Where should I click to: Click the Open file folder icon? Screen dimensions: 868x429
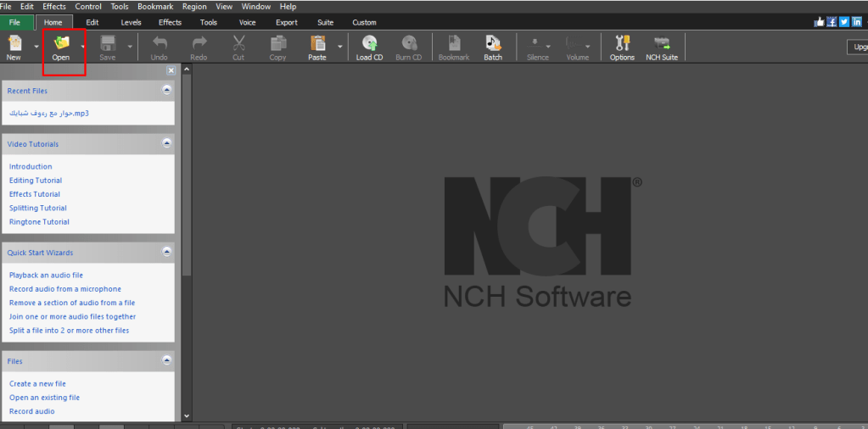(61, 44)
